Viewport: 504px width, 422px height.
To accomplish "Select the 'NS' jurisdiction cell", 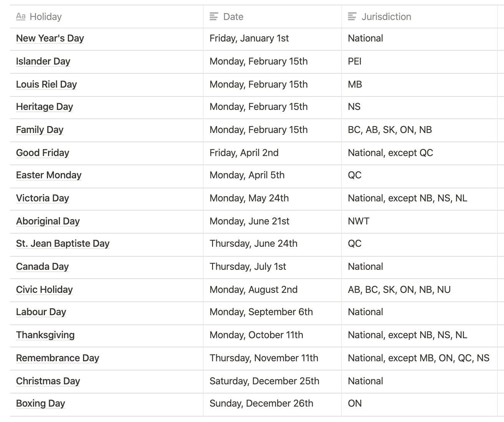I will tap(419, 107).
